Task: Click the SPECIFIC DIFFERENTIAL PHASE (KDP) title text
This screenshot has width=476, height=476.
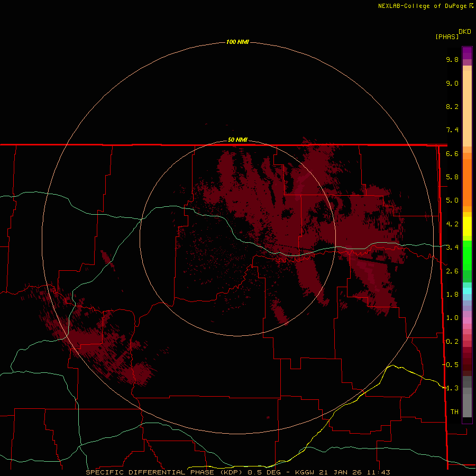Action: [164, 472]
